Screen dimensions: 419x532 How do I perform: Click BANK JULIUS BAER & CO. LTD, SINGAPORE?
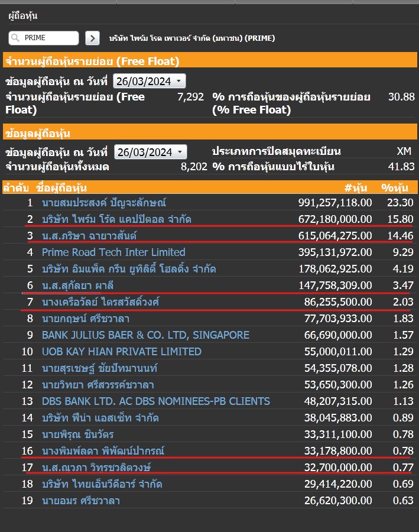145,335
